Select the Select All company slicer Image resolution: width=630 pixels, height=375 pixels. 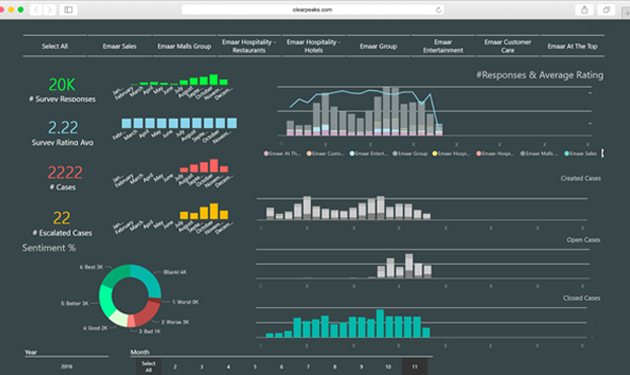55,46
